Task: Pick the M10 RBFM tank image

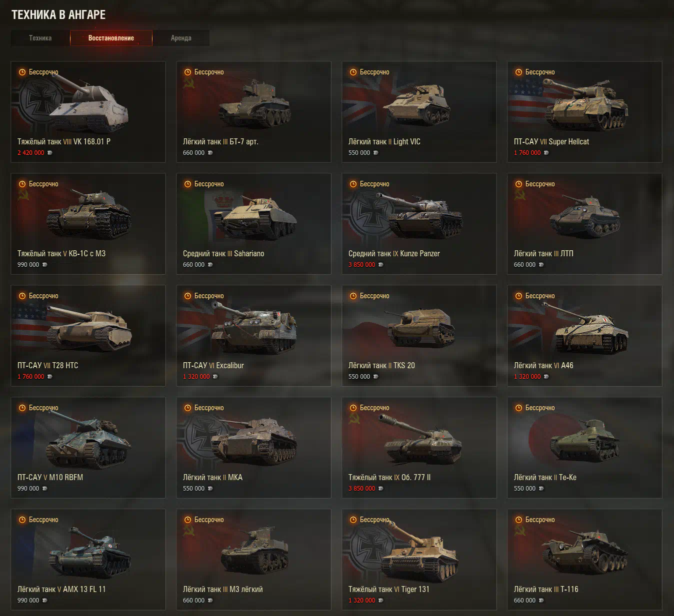Action: tap(89, 441)
